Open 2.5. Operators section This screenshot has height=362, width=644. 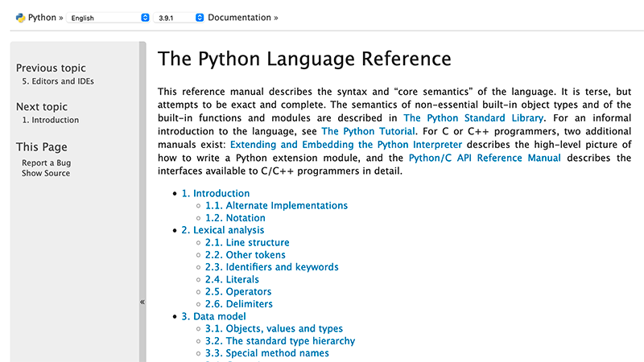pos(238,292)
